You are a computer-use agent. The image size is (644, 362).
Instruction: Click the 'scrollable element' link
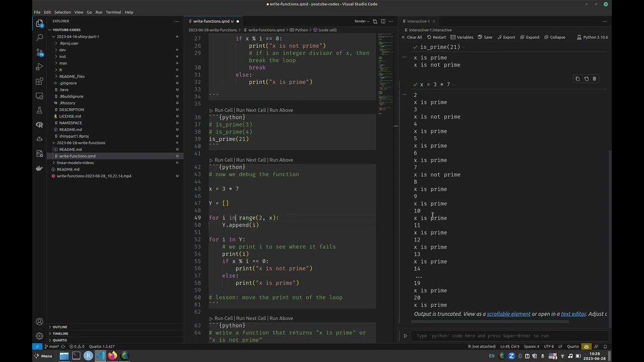pyautogui.click(x=508, y=314)
